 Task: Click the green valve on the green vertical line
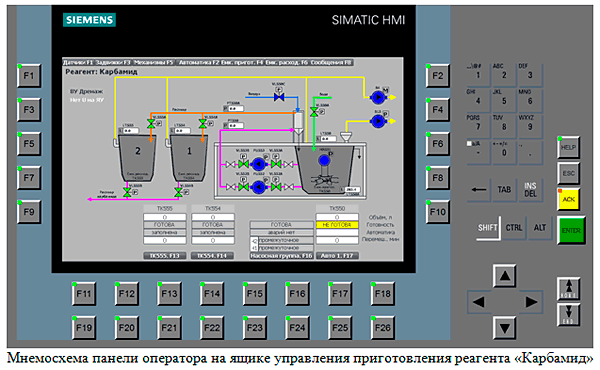click(x=314, y=112)
